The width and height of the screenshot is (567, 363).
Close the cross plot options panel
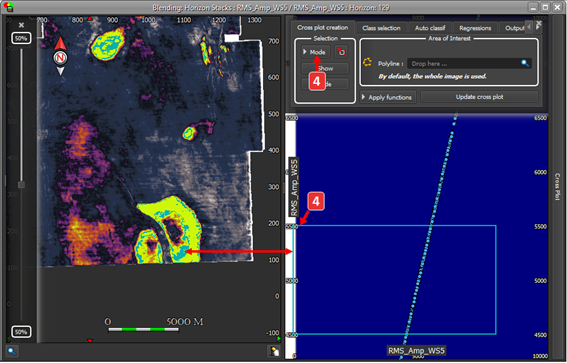tap(539, 24)
